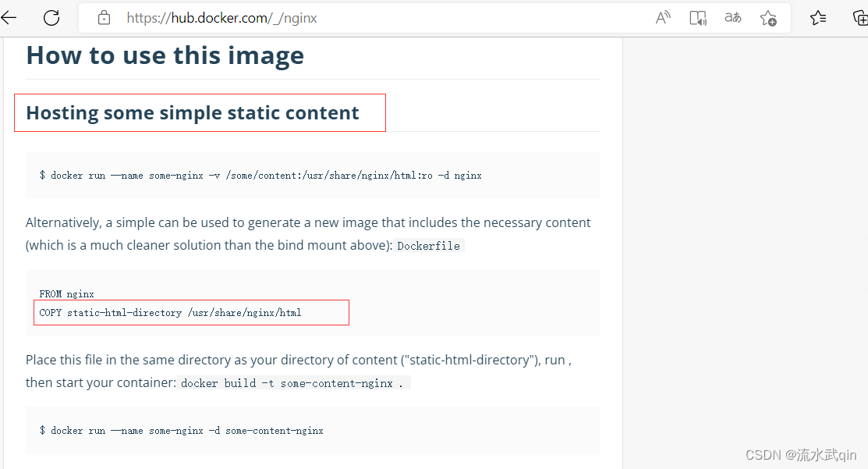The width and height of the screenshot is (868, 469).
Task: Open the Favorites list icon
Action: [x=818, y=18]
